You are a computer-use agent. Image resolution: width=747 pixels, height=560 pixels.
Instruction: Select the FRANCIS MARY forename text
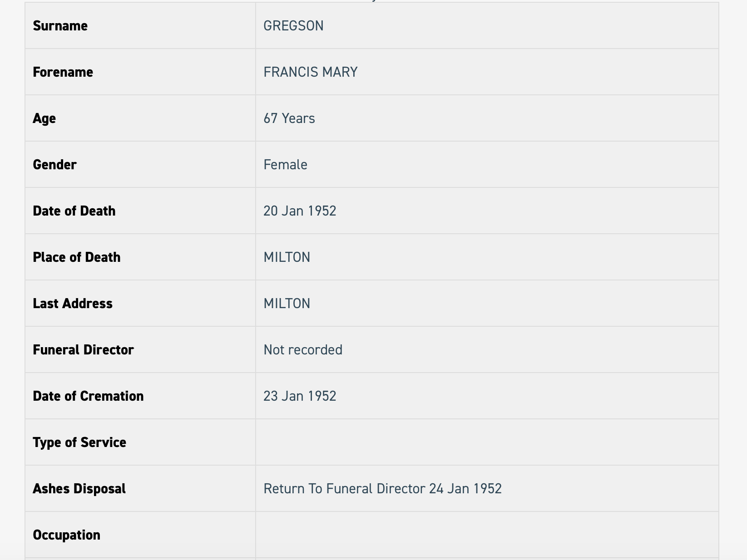[x=311, y=72]
